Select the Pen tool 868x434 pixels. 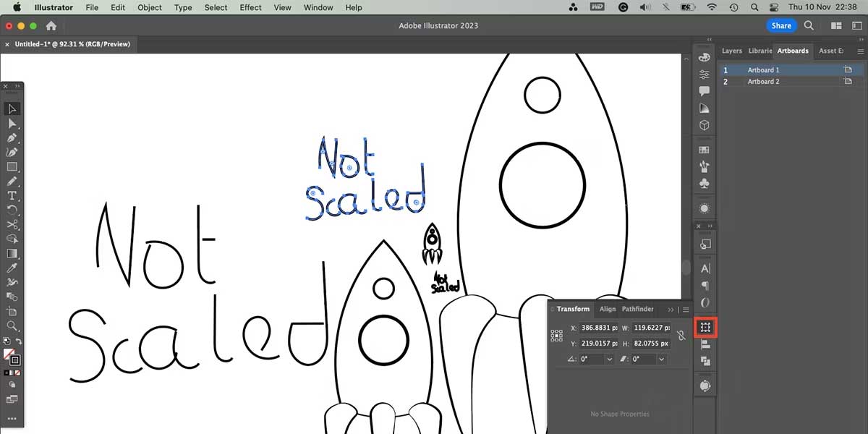tap(12, 138)
